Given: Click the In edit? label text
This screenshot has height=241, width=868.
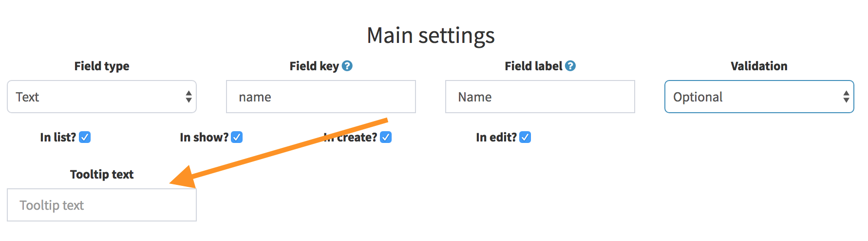Looking at the screenshot, I should (496, 137).
